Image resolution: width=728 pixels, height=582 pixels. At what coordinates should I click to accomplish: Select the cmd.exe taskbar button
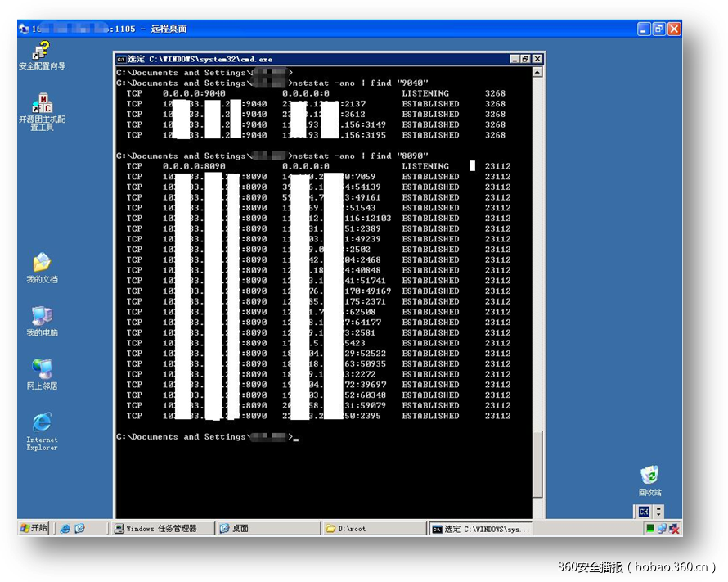coord(480,529)
